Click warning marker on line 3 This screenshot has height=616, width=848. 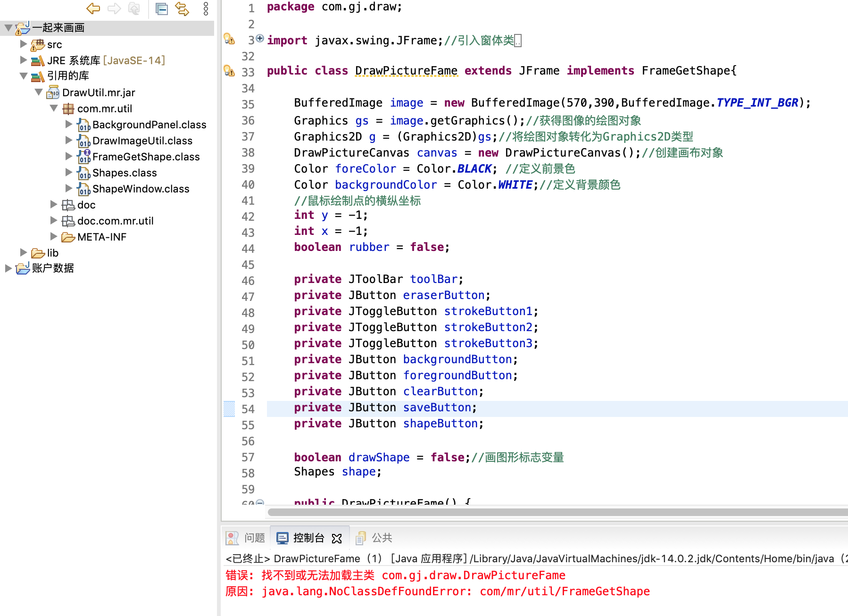point(229,39)
